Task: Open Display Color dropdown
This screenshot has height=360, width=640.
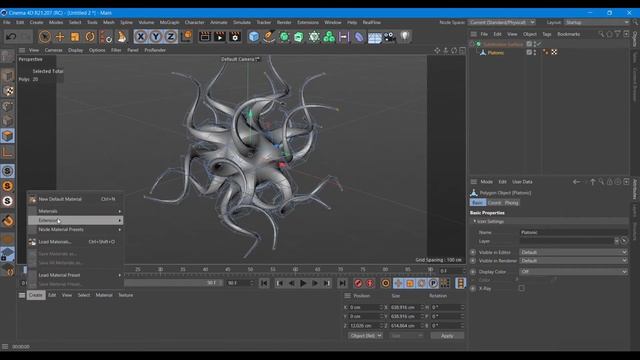Action: click(x=573, y=272)
